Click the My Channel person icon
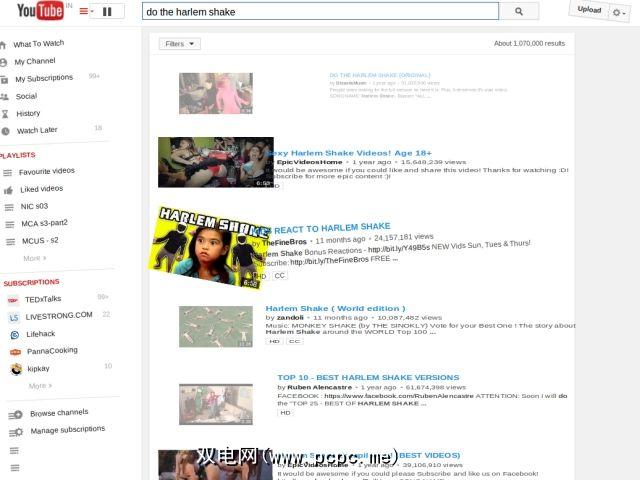 (4, 62)
